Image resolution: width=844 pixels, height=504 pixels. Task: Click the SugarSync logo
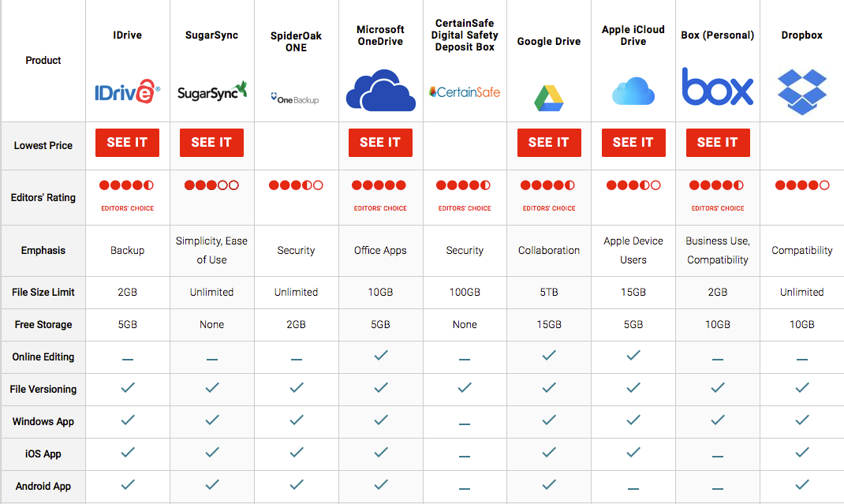(x=211, y=91)
